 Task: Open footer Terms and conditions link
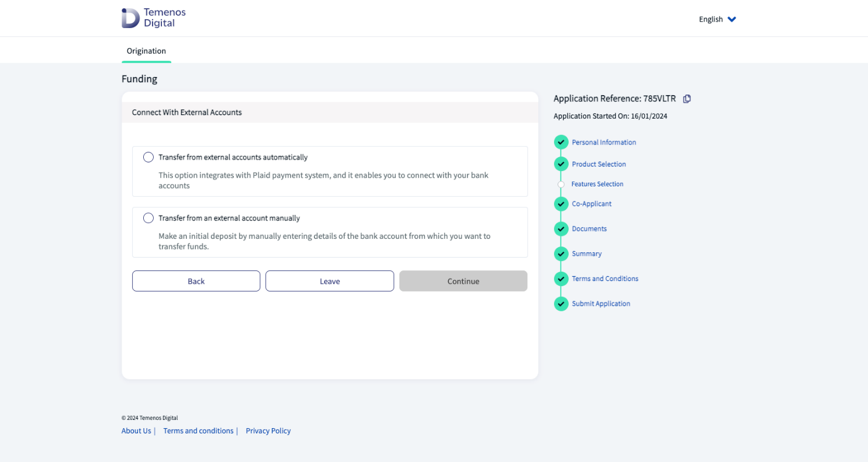198,431
